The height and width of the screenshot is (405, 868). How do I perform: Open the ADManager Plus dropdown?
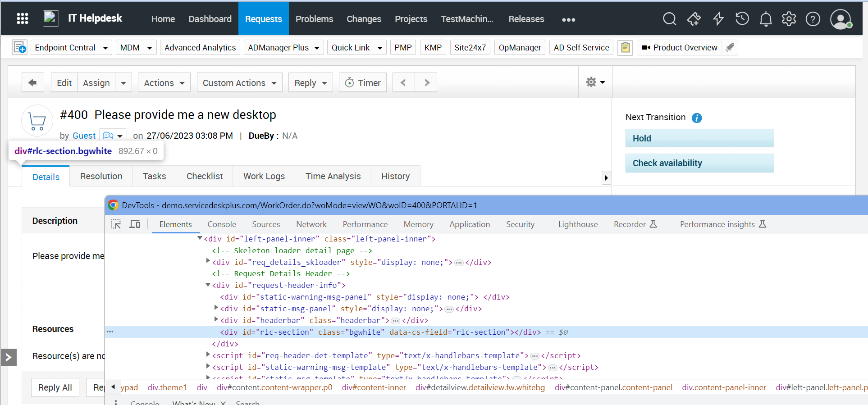[284, 47]
